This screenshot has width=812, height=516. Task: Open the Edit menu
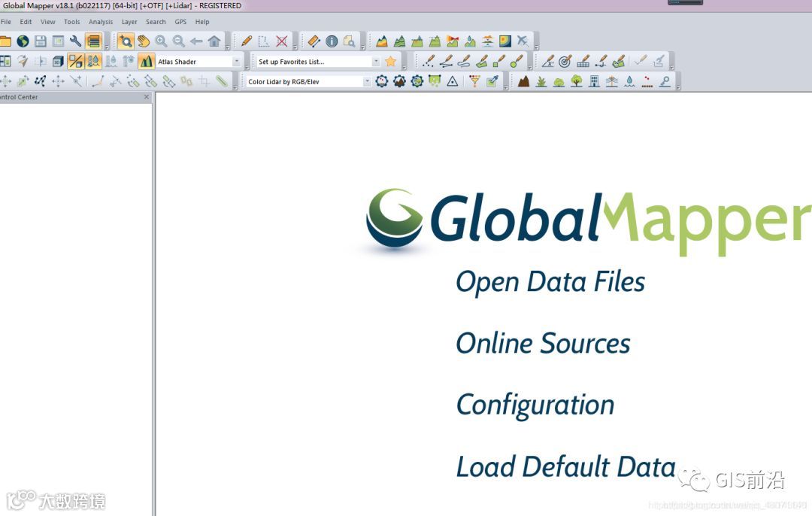pyautogui.click(x=26, y=22)
